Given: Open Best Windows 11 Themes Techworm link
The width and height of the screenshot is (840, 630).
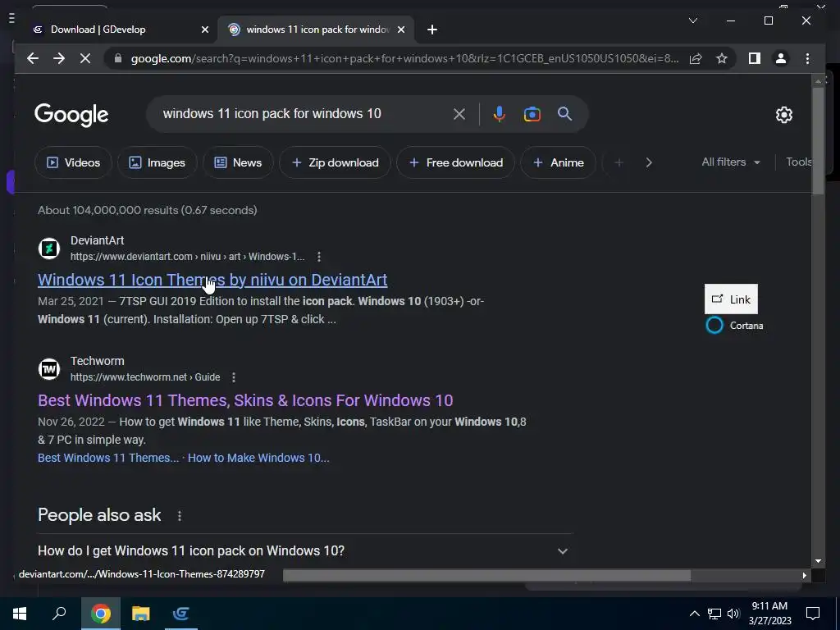Looking at the screenshot, I should (245, 400).
